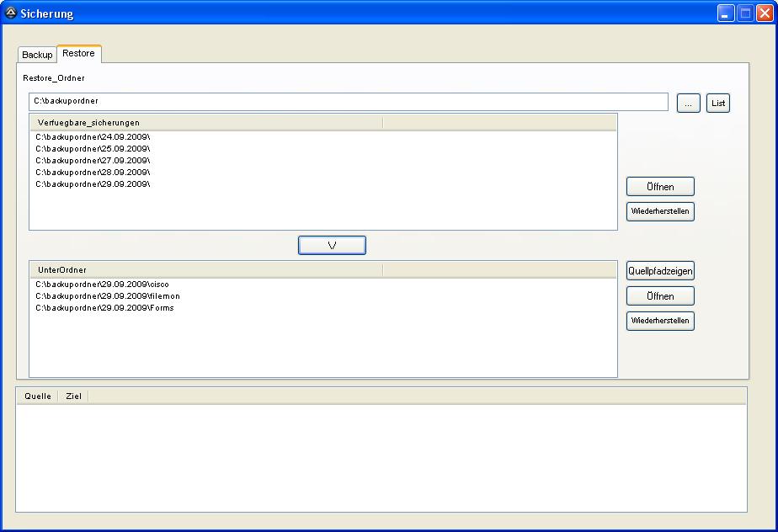Click the Quelle column header
Screen dimensions: 778x532
[x=38, y=396]
